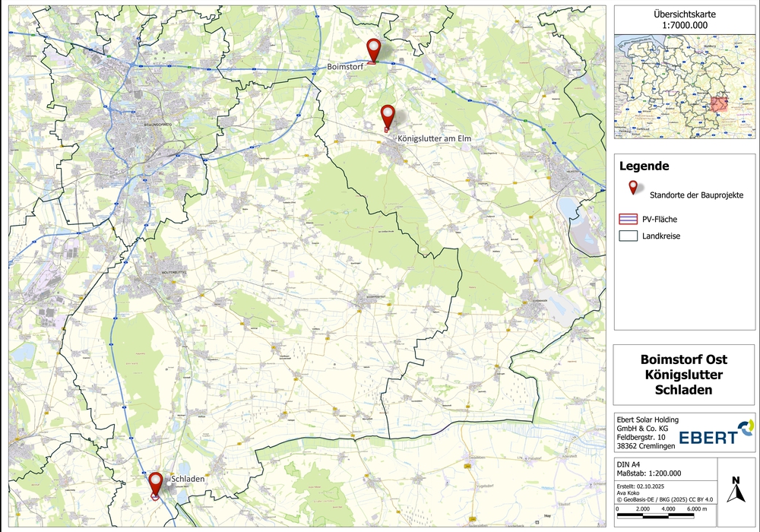Select the Königslutter am Elm map pin
Image resolution: width=760 pixels, height=532 pixels.
click(388, 116)
